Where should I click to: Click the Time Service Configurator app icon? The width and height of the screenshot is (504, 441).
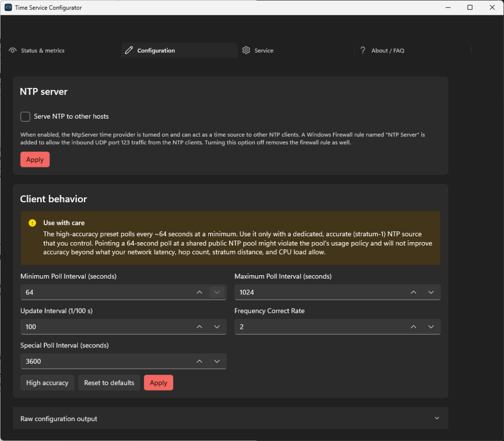click(8, 7)
